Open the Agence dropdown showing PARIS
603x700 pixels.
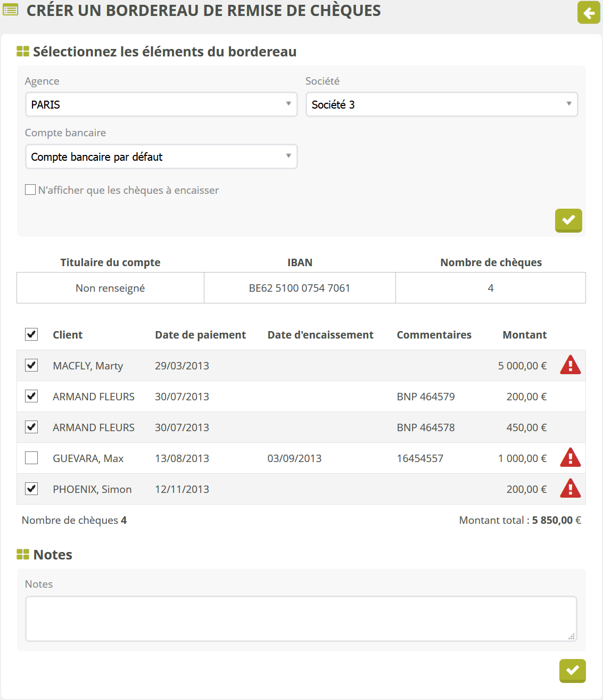click(x=161, y=104)
